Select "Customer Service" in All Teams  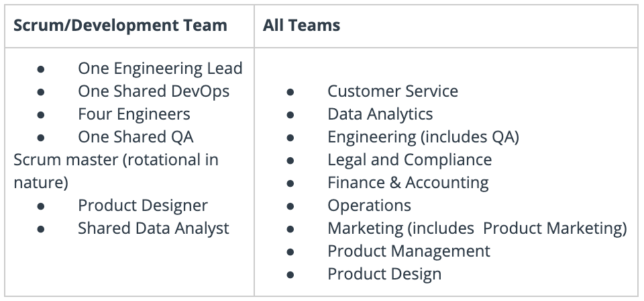[392, 91]
